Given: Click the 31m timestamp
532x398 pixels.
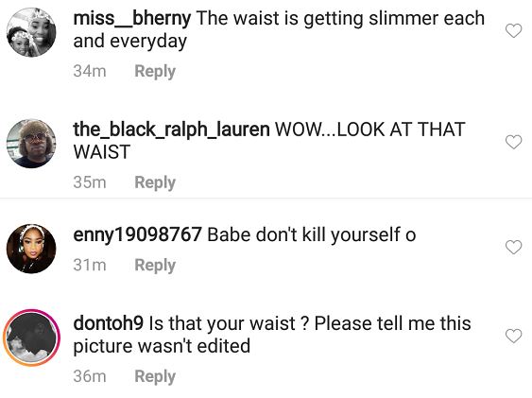Looking at the screenshot, I should click(90, 265).
